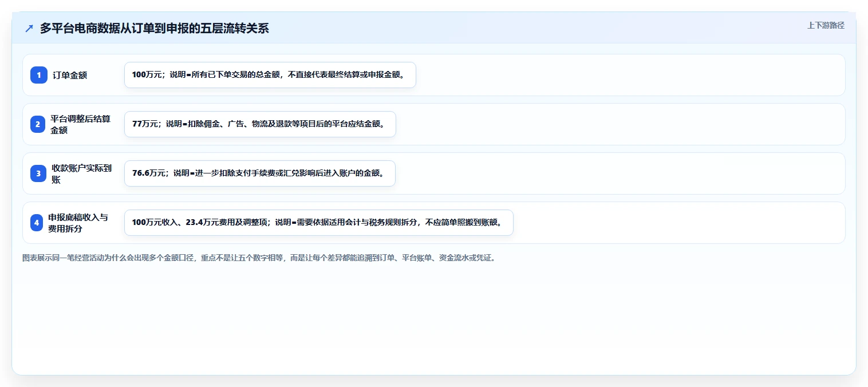
Task: Click the arrow icon beside the chart title
Action: 29,28
